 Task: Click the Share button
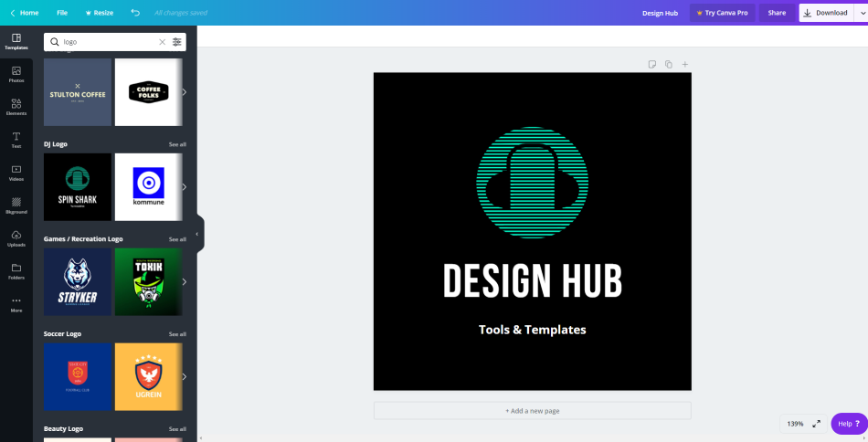pyautogui.click(x=777, y=13)
